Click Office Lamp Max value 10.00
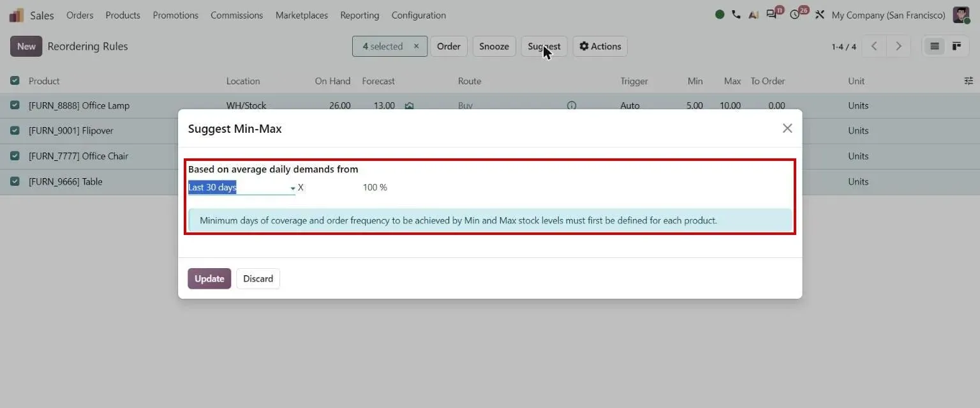The height and width of the screenshot is (408, 980). pos(731,105)
